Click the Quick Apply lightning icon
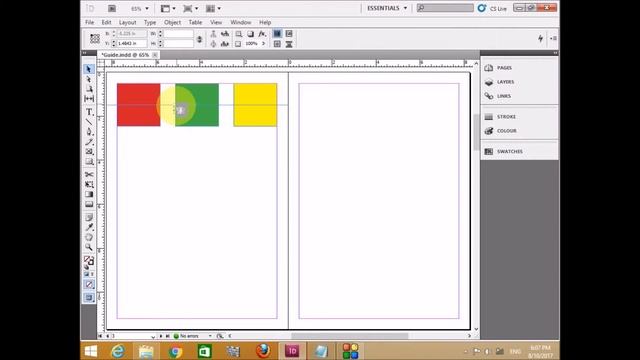This screenshot has width=640, height=360. point(540,38)
